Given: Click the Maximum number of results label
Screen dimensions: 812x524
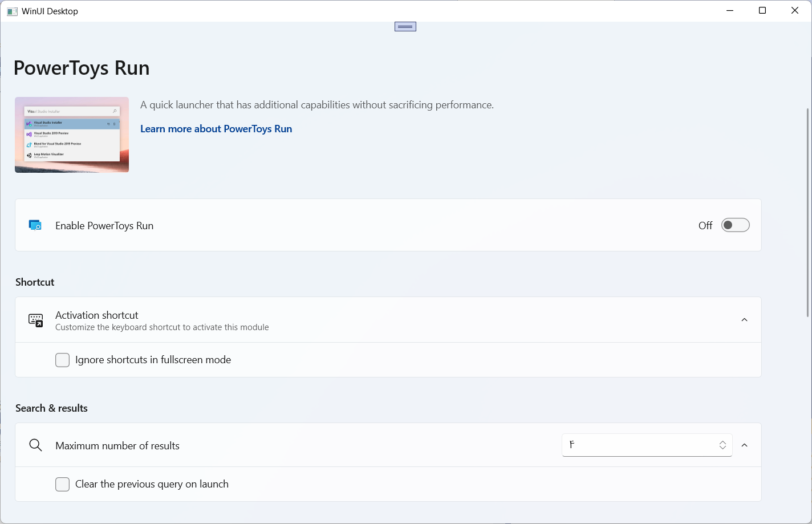Looking at the screenshot, I should coord(117,446).
